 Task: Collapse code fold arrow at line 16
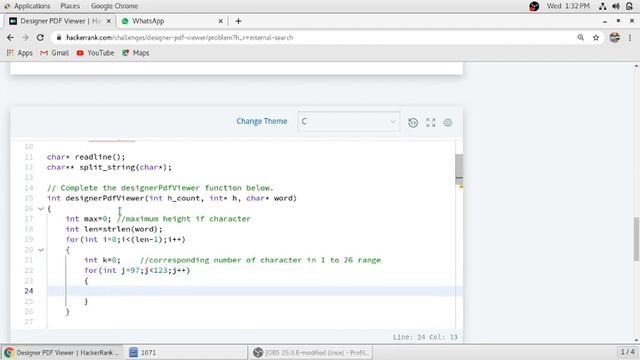(41, 209)
